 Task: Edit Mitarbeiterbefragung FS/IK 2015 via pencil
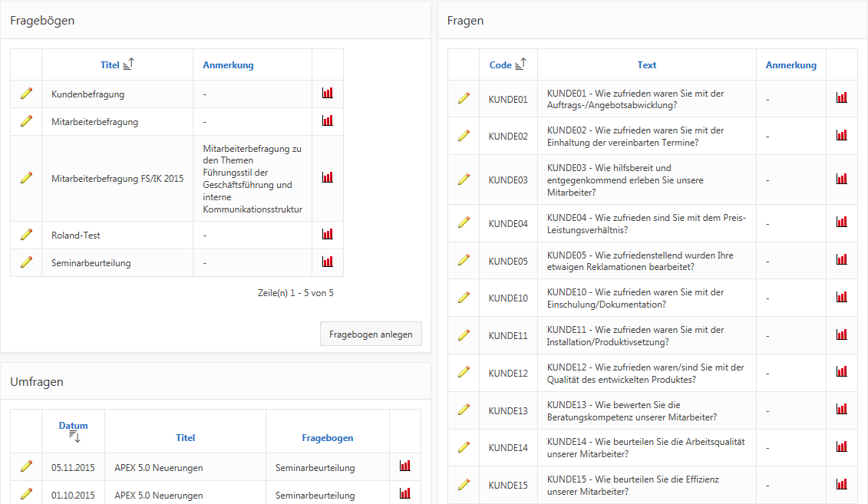tap(26, 178)
